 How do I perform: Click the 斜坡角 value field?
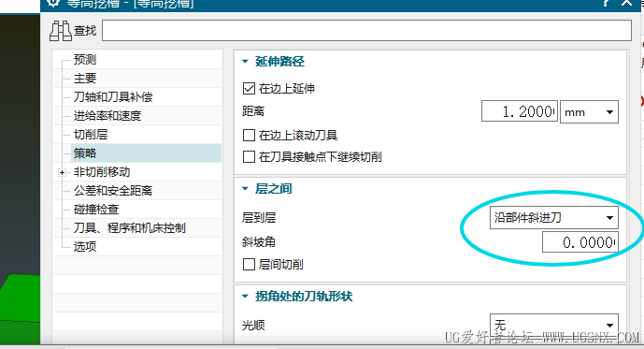[x=580, y=242]
